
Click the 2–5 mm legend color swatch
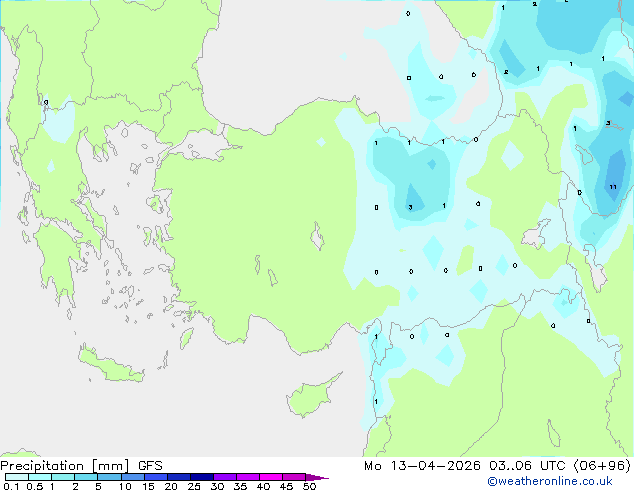[86, 477]
